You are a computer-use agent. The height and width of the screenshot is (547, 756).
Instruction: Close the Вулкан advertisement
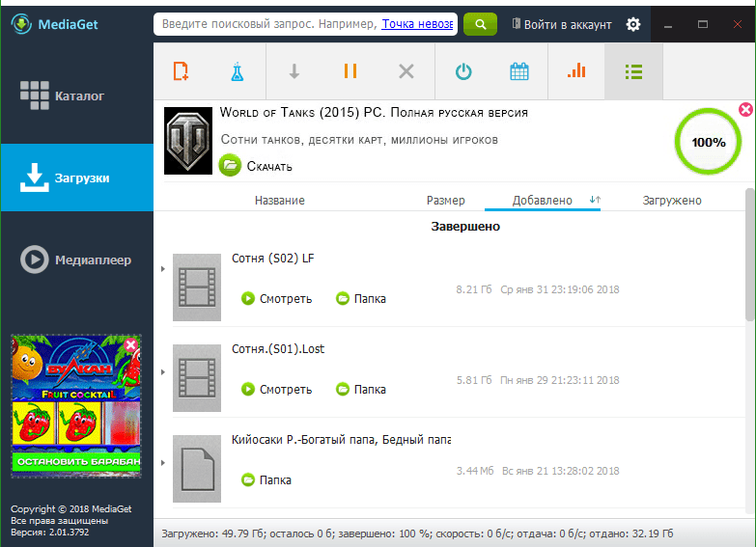130,345
